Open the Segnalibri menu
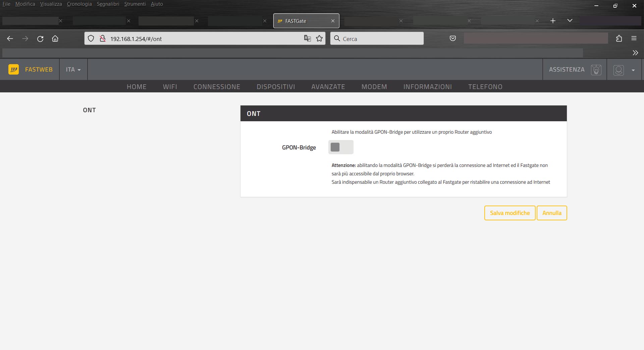 108,4
